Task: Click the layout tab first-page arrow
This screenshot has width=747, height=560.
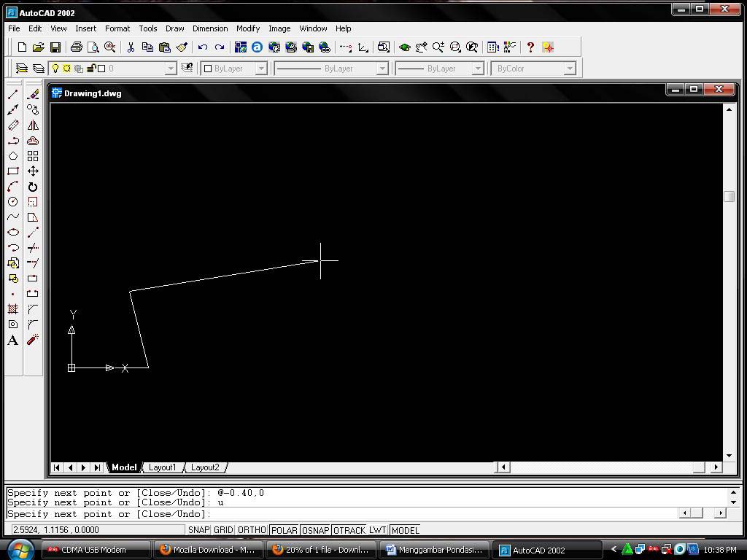Action: coord(56,467)
